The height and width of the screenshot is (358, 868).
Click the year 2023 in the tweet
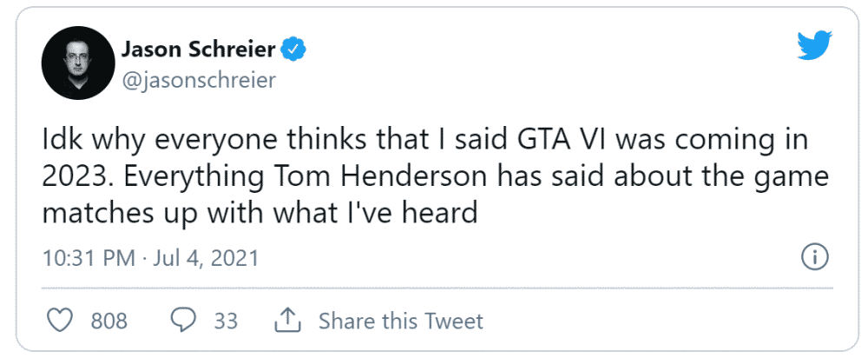pos(71,176)
